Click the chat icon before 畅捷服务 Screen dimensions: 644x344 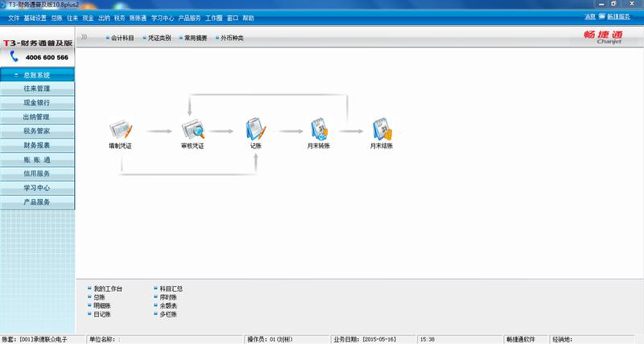(x=601, y=16)
